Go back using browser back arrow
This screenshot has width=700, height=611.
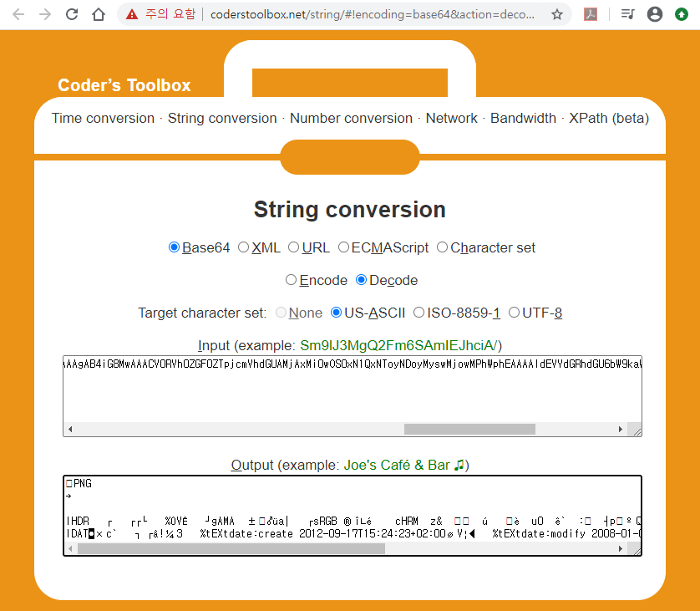coord(18,15)
